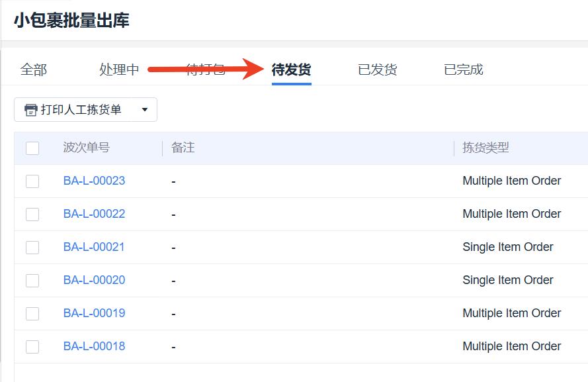Open the 处理中 tab
The width and height of the screenshot is (588, 382).
[x=119, y=70]
